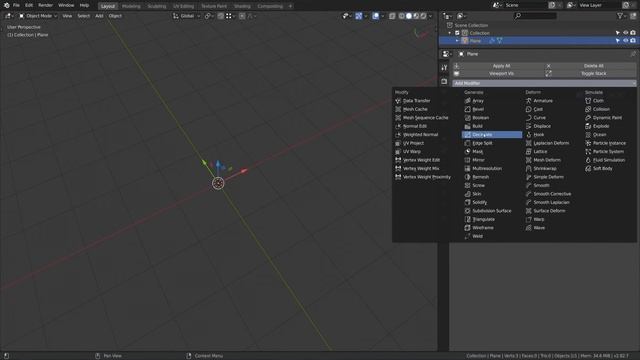The width and height of the screenshot is (640, 360).
Task: Disable Plane in renders camera icon
Action: (x=633, y=41)
